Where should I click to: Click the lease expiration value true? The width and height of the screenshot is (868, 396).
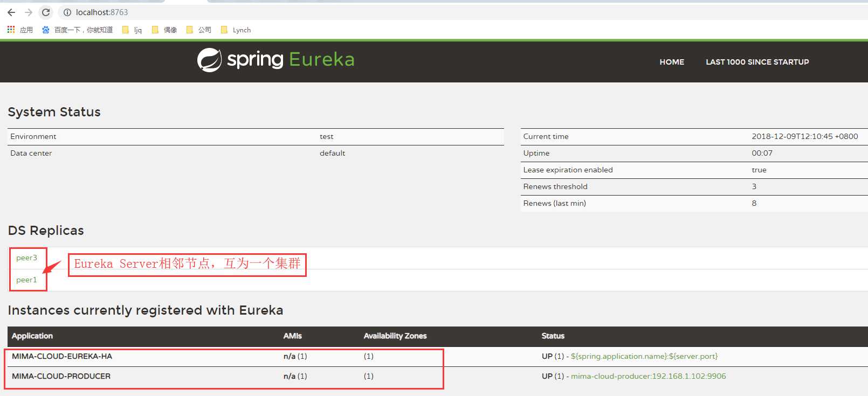tap(759, 170)
